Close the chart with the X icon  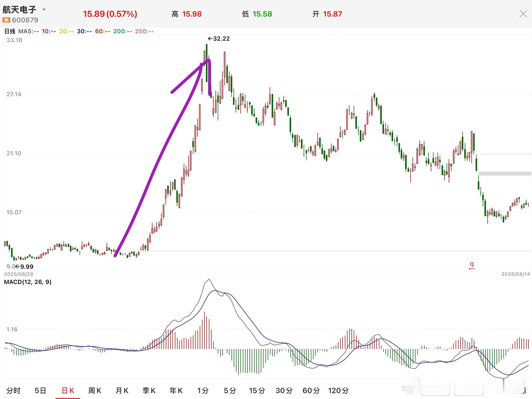(x=523, y=14)
